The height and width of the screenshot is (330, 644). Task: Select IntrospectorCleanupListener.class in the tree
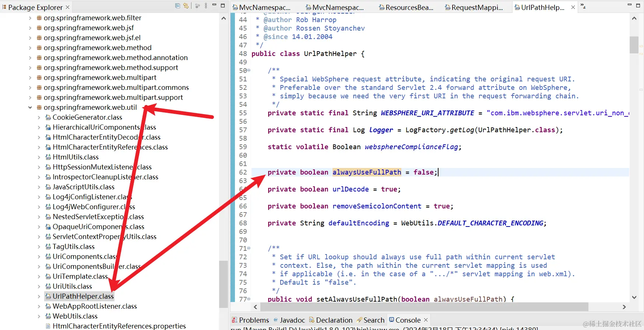[105, 177]
